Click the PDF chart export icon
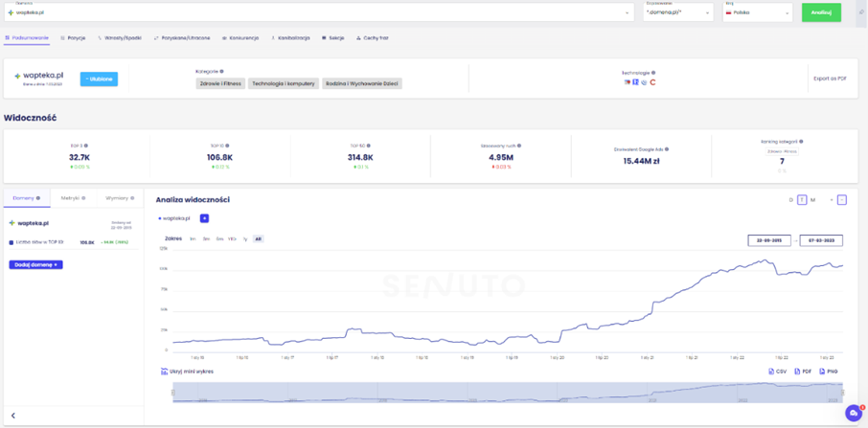 click(804, 372)
